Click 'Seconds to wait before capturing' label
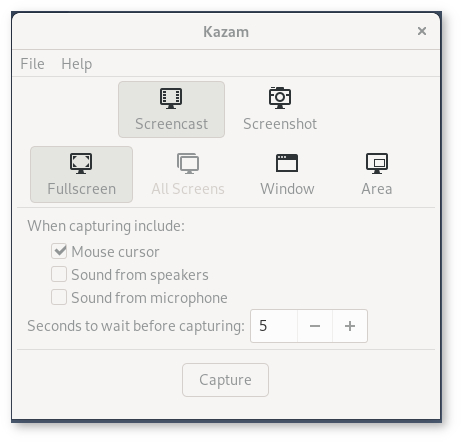Viewport: 461px width, 442px height. 136,326
